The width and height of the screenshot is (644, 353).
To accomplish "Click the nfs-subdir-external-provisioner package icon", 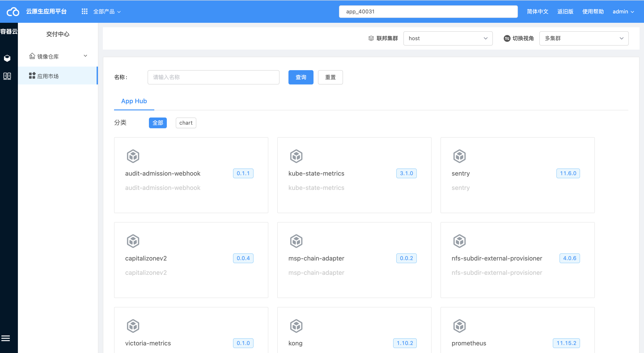I will [x=460, y=241].
